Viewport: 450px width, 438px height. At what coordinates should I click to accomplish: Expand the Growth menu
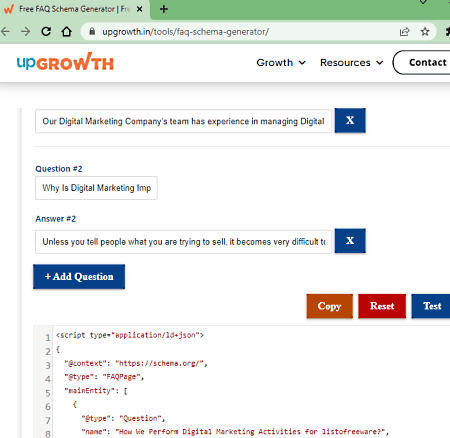click(281, 62)
